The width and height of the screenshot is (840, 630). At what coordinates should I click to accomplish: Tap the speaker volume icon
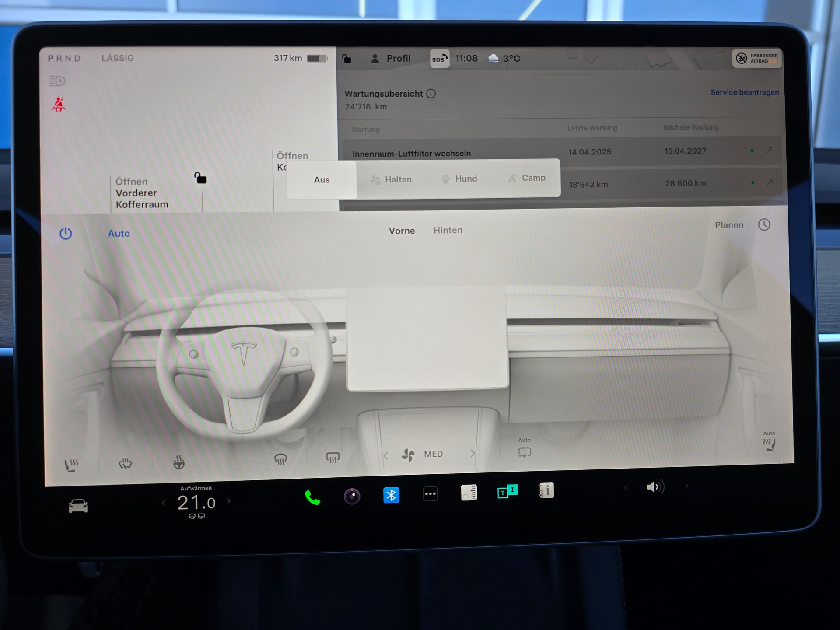pos(655,487)
